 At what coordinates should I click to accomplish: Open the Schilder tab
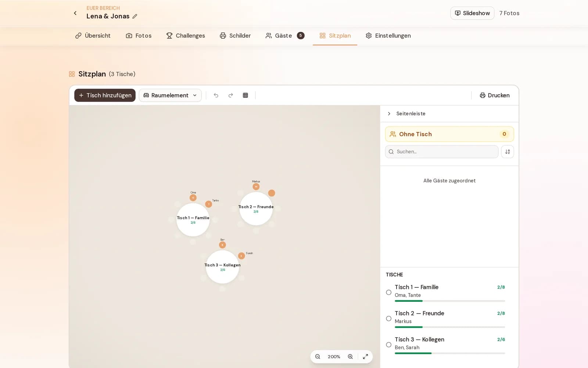point(235,36)
